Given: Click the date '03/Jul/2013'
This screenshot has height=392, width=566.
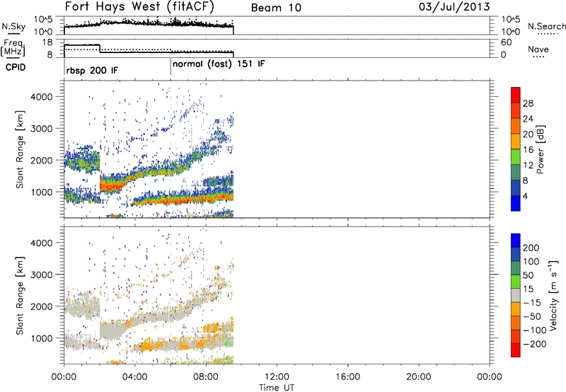Looking at the screenshot, I should 454,6.
